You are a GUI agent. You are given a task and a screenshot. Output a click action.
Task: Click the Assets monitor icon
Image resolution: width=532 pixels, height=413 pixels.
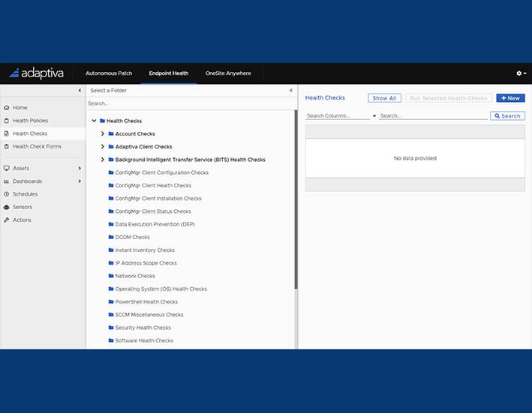[x=7, y=168]
